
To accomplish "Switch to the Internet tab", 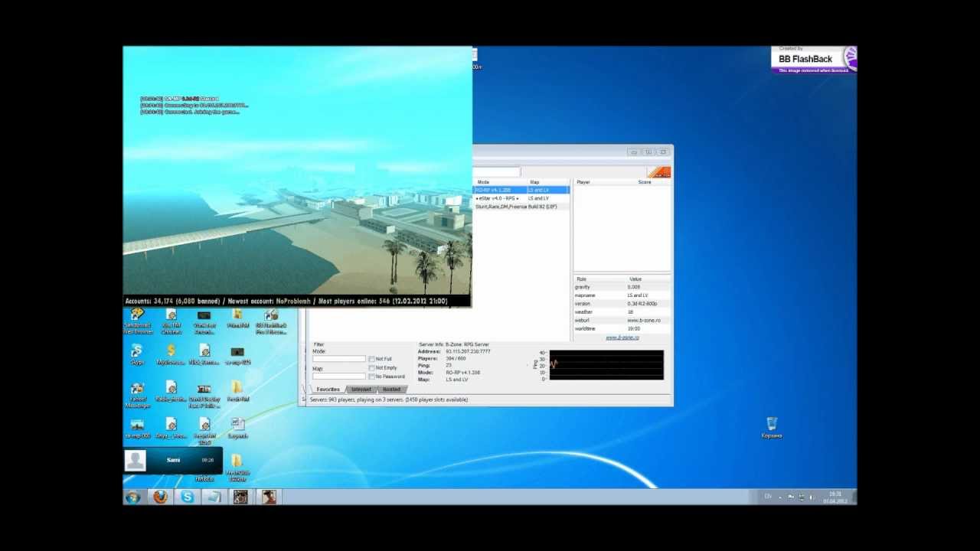I will pos(361,390).
